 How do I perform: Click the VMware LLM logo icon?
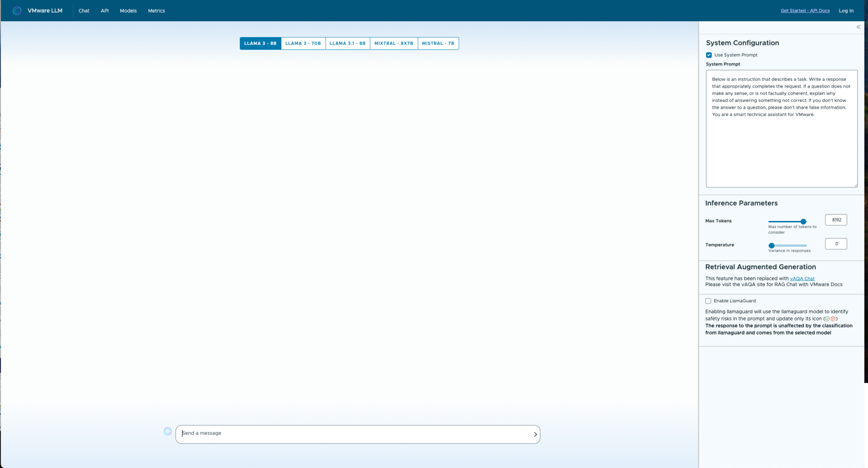click(16, 10)
